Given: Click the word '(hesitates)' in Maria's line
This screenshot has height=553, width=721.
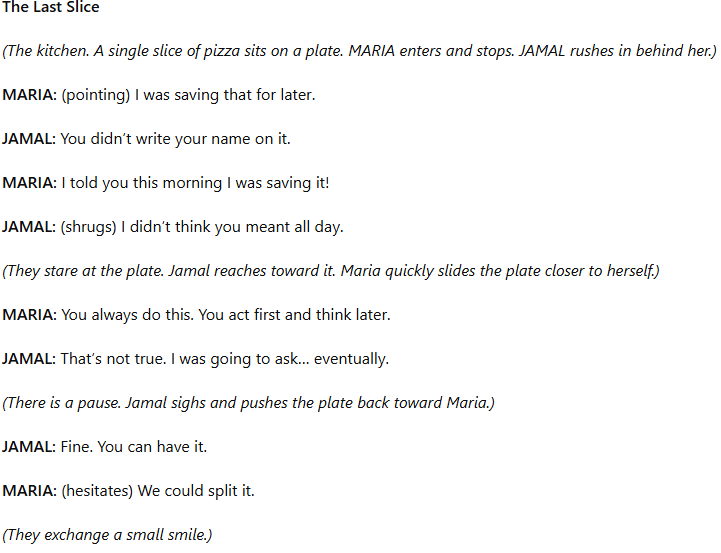Looking at the screenshot, I should pyautogui.click(x=97, y=491).
